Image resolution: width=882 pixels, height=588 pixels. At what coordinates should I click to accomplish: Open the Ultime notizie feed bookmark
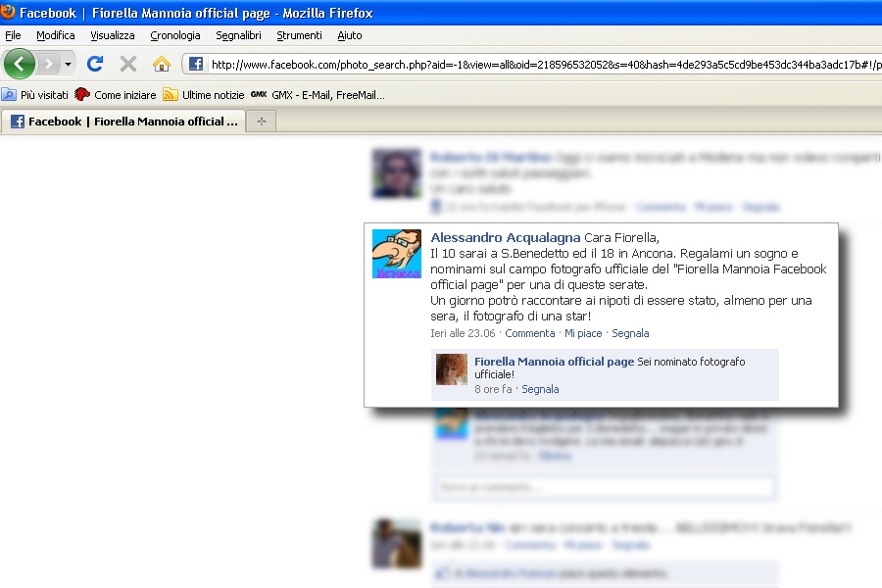click(x=204, y=95)
